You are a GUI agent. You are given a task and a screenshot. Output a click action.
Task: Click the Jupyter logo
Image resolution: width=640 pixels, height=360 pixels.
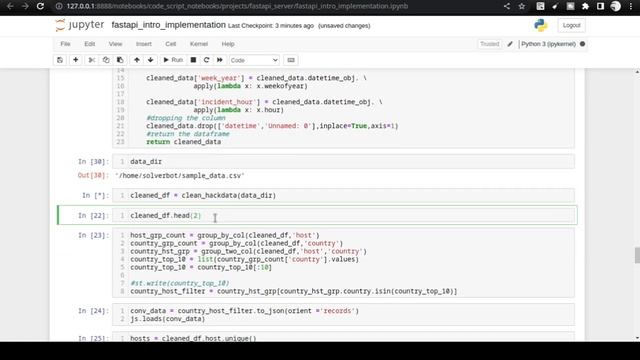click(x=80, y=25)
